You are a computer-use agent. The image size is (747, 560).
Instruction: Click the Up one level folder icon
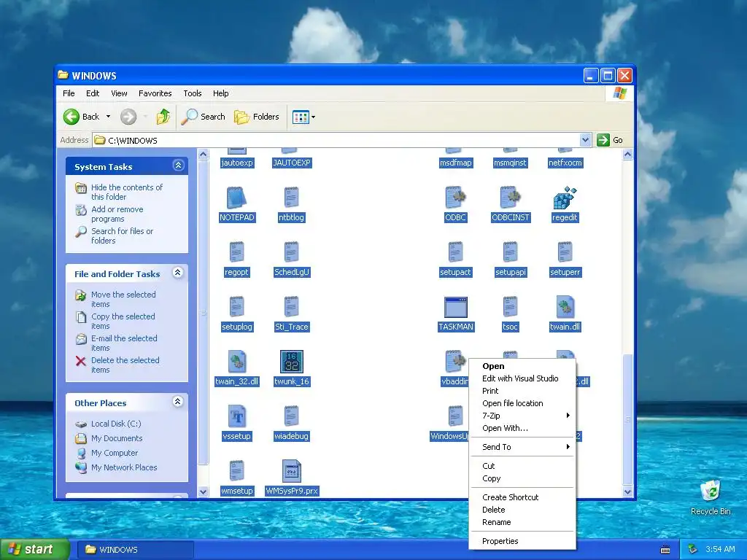(x=163, y=117)
